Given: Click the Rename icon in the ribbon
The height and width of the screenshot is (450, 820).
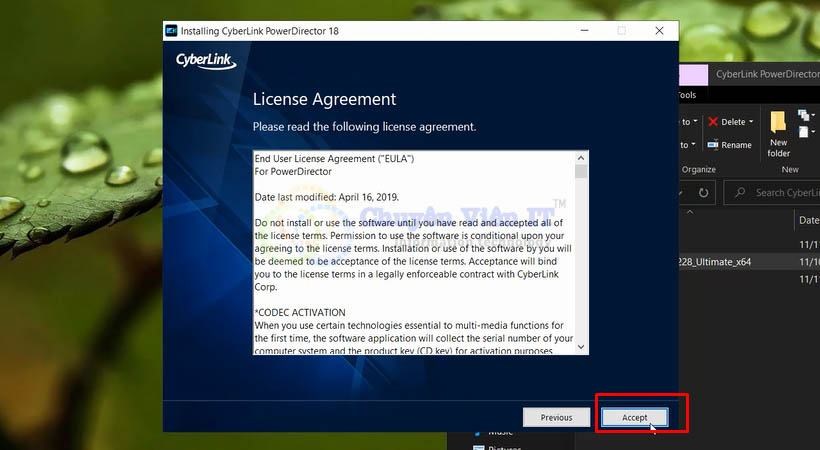Looking at the screenshot, I should tap(713, 145).
